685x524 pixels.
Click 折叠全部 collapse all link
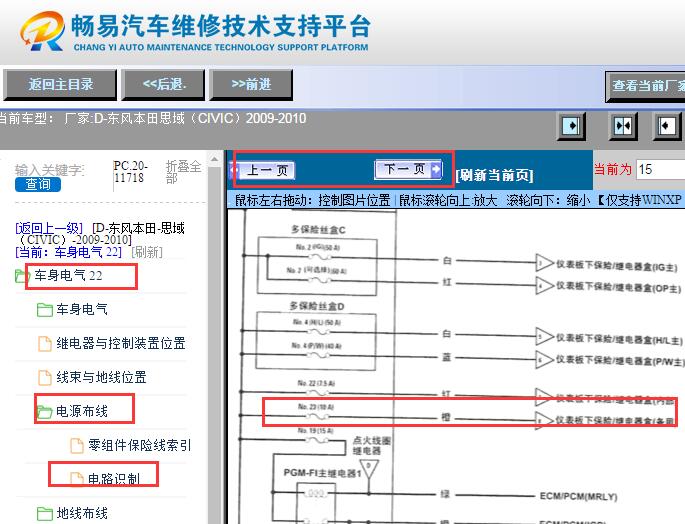click(x=183, y=172)
